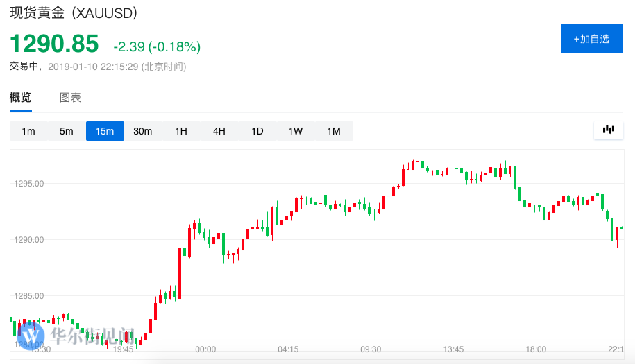
Task: Select the 1W timeframe
Action: (x=296, y=131)
